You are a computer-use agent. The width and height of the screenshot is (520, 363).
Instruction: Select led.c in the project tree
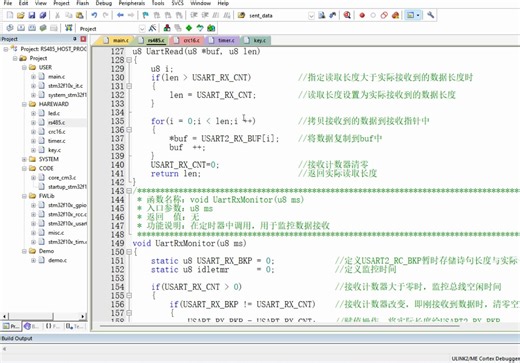(54, 113)
